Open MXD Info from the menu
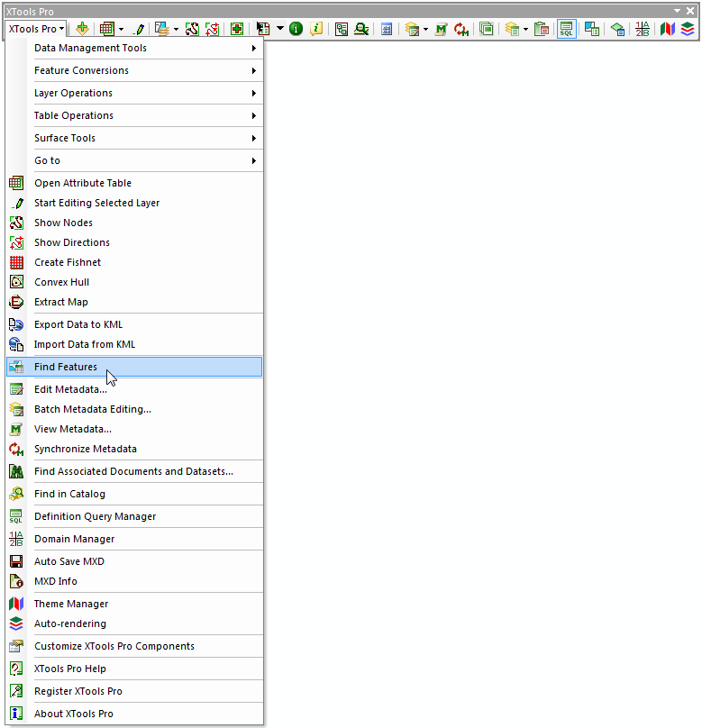The image size is (702, 728). [x=134, y=581]
